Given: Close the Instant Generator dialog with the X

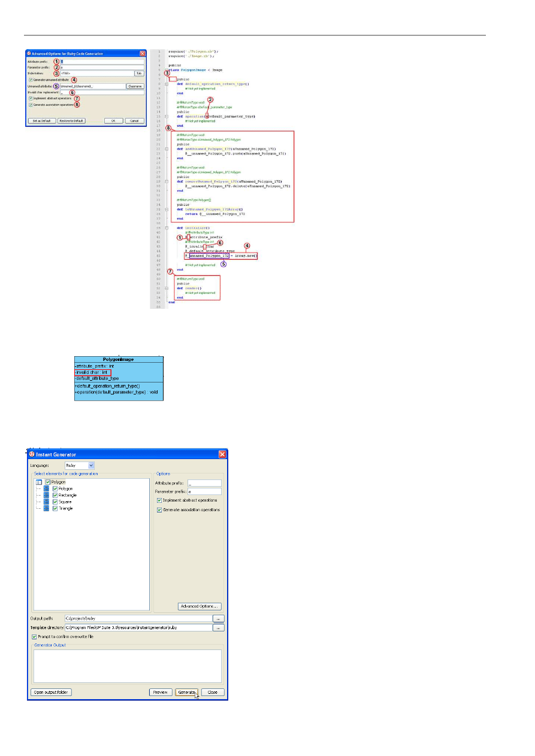Looking at the screenshot, I should (222, 455).
